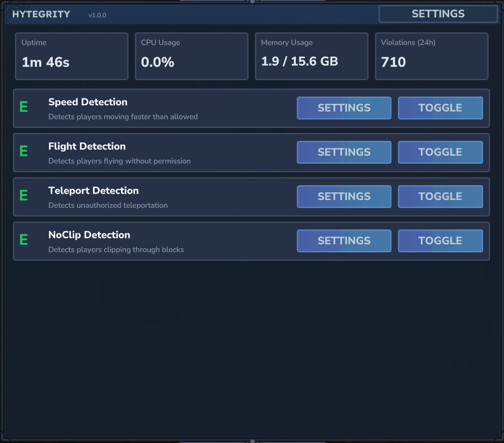Click the green E indicator beside Teleport Detection
This screenshot has width=504, height=443.
click(23, 196)
